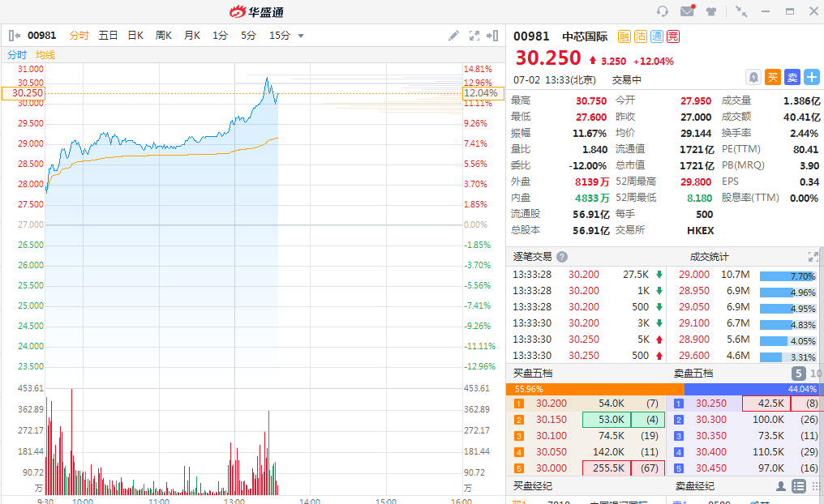Toggle the orange 均线 average legend
The image size is (824, 504).
tap(45, 54)
